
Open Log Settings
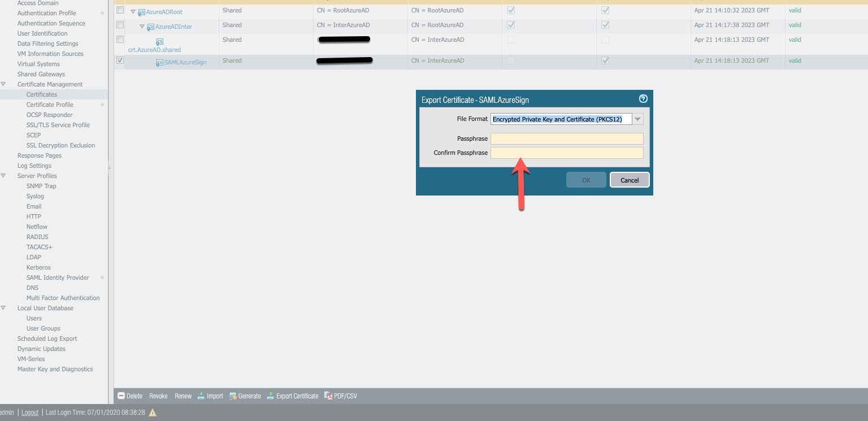pyautogui.click(x=34, y=166)
